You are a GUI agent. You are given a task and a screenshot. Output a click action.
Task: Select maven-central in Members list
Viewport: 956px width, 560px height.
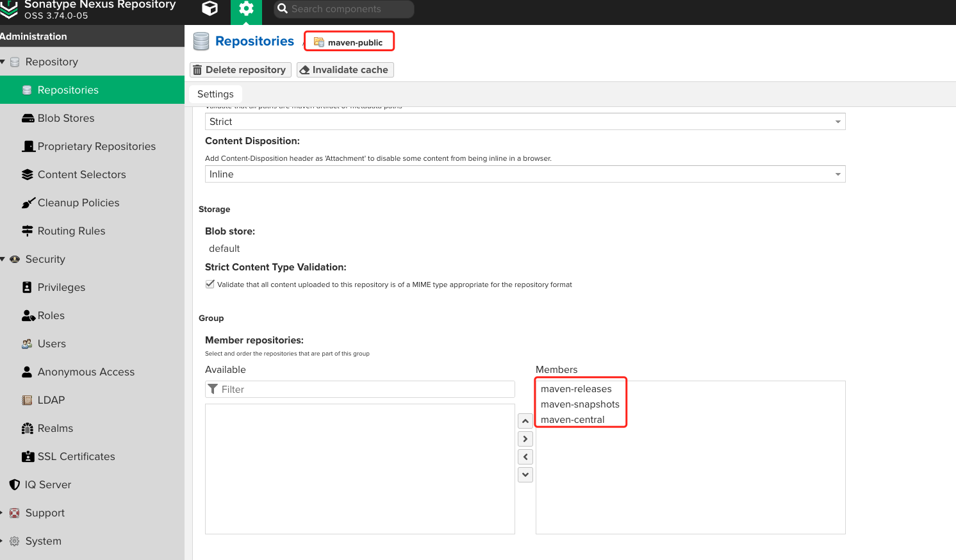click(572, 420)
